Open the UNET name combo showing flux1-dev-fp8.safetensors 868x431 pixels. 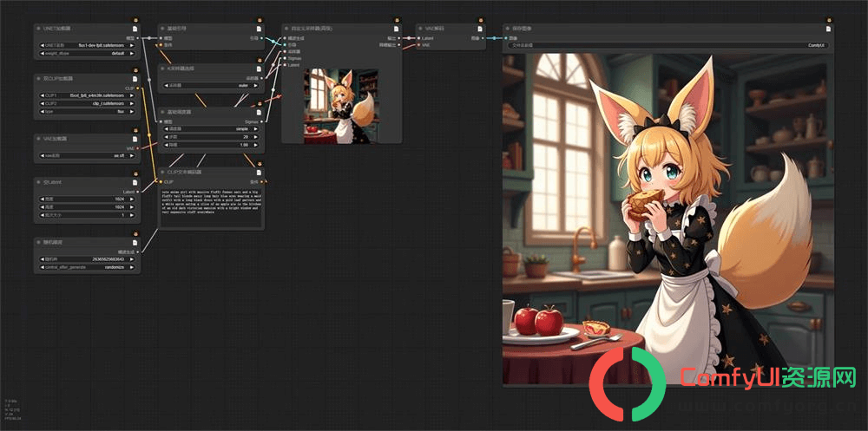click(87, 46)
